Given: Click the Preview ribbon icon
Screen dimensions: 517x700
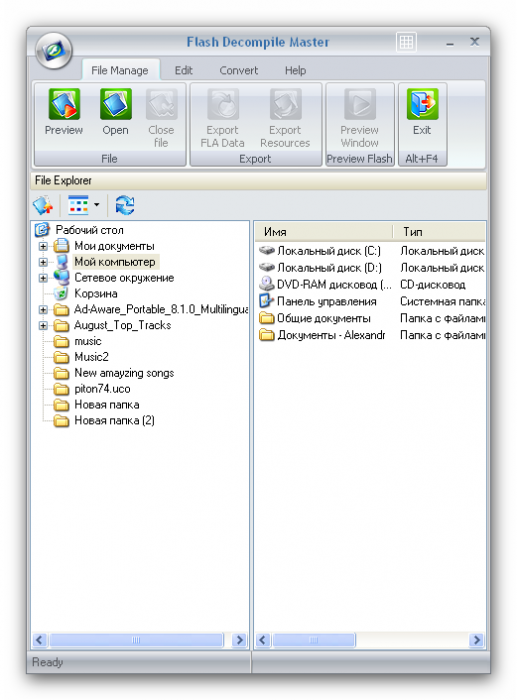Looking at the screenshot, I should pos(64,104).
